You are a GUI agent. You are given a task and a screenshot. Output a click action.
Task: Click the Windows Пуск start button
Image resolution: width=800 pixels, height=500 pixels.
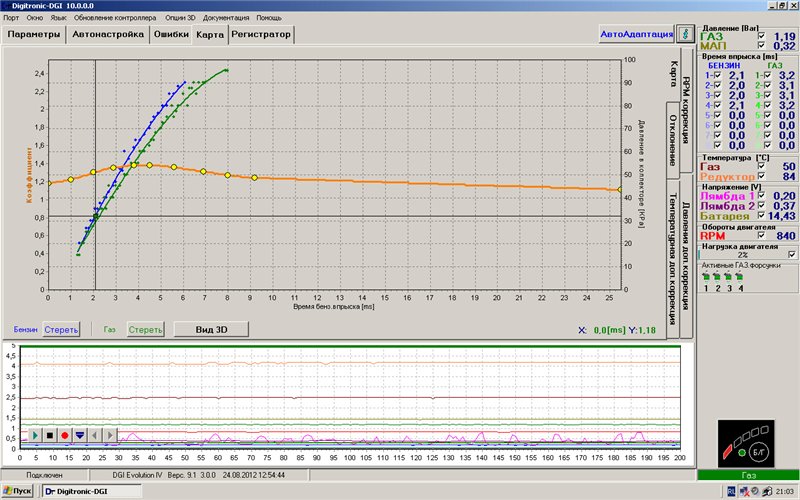[x=18, y=492]
